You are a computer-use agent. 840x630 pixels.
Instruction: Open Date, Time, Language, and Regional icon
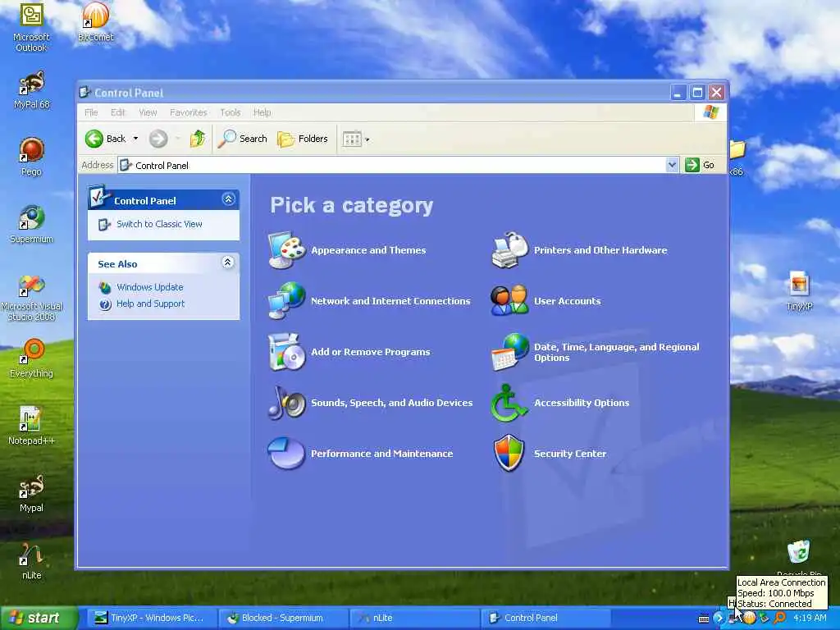tap(509, 352)
